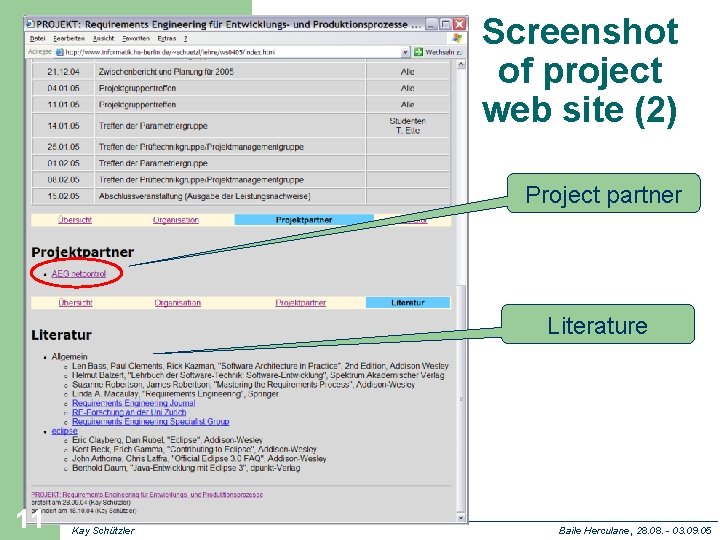
Task: Click the 15.02.05 date cell
Action: point(63,196)
